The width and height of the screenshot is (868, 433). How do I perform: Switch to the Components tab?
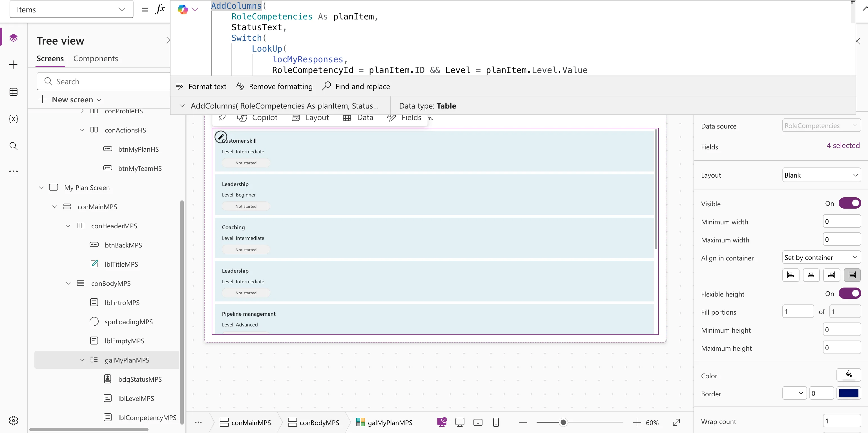(96, 59)
